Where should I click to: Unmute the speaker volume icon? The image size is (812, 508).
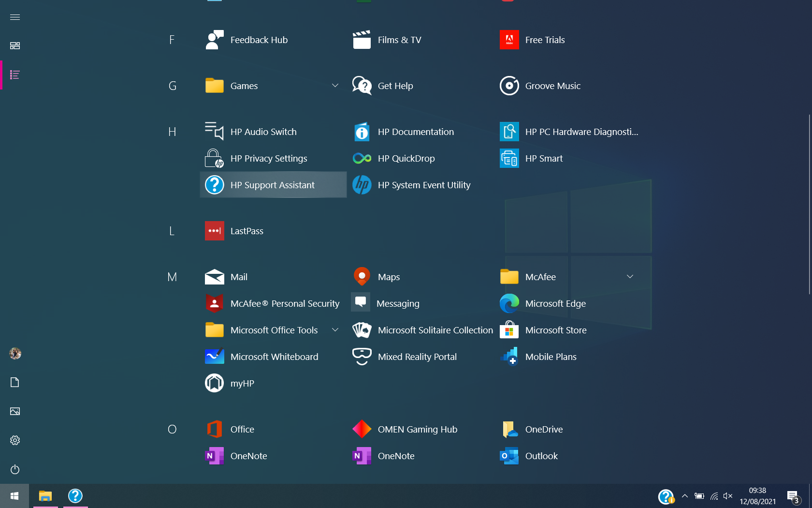tap(728, 496)
